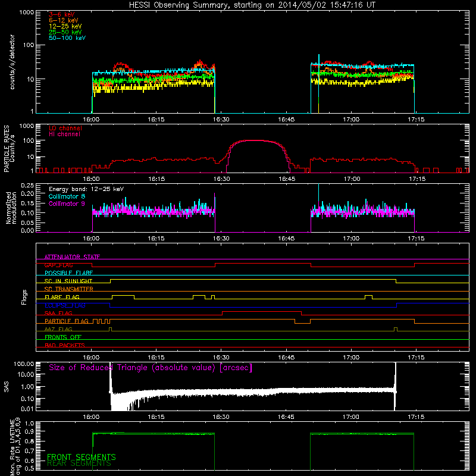
Task: Click the ATTENUATOR STATE flag label
Action: click(72, 257)
